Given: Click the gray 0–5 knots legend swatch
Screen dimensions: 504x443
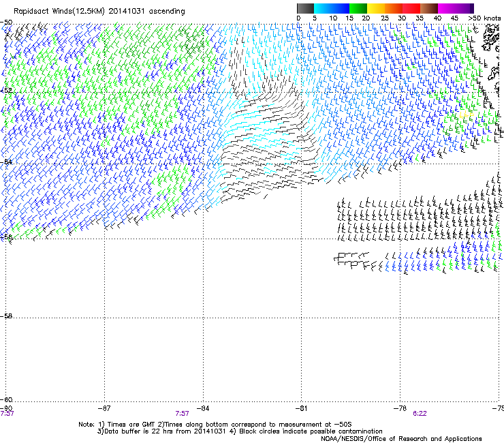Looking at the screenshot, I should (305, 8).
